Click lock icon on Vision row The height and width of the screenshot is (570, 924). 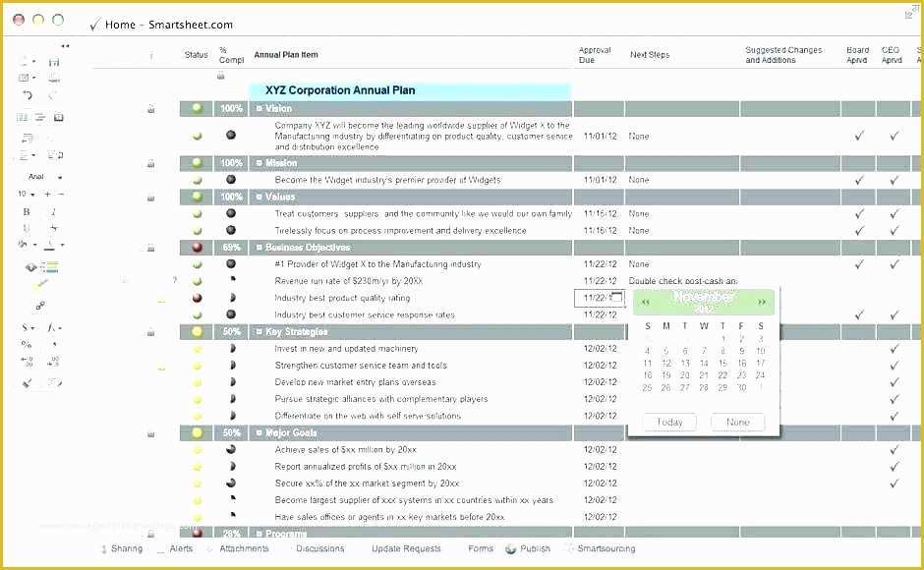click(150, 109)
